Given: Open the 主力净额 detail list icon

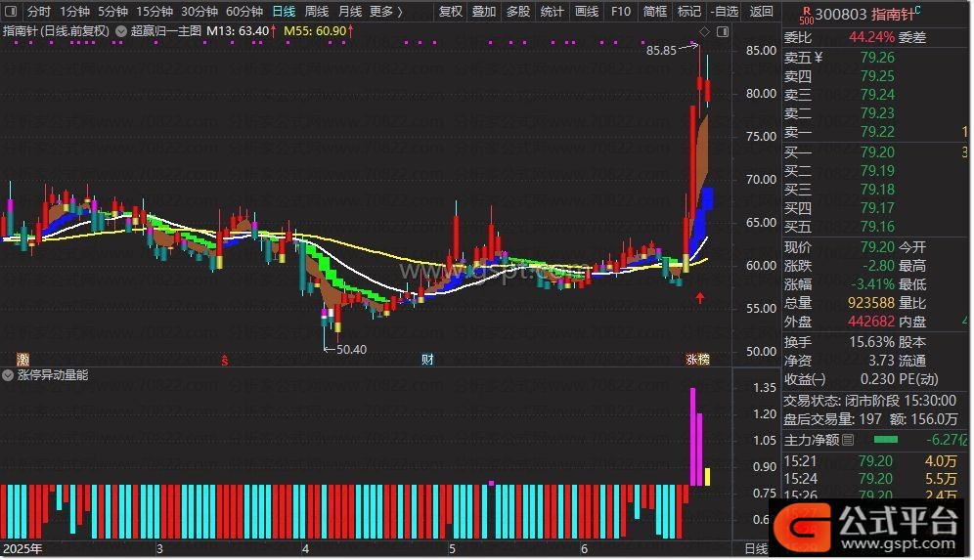Looking at the screenshot, I should point(848,440).
